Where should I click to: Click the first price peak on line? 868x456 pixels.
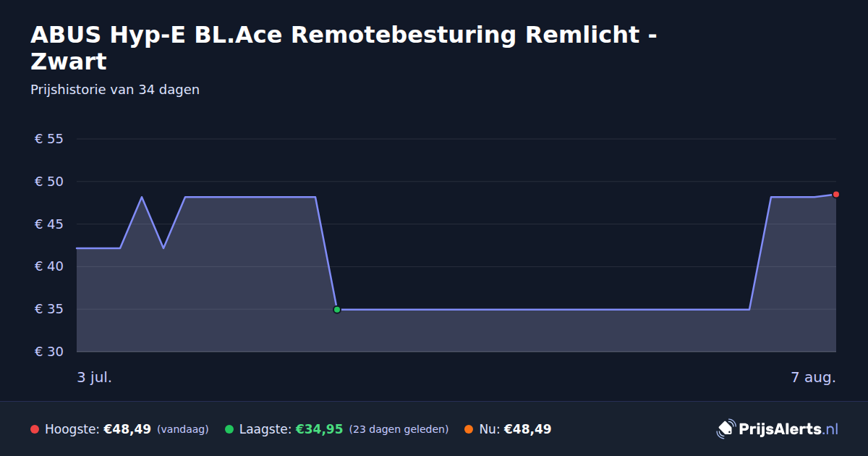(142, 197)
